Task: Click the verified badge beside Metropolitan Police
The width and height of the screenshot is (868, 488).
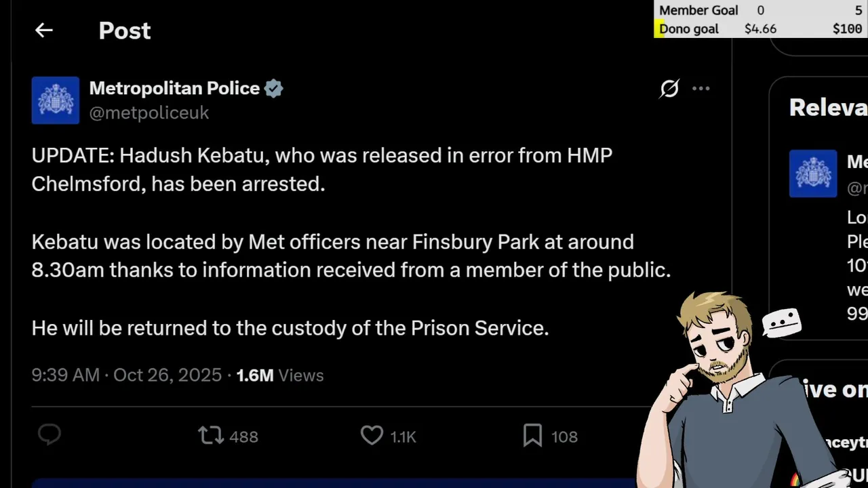Action: point(273,89)
